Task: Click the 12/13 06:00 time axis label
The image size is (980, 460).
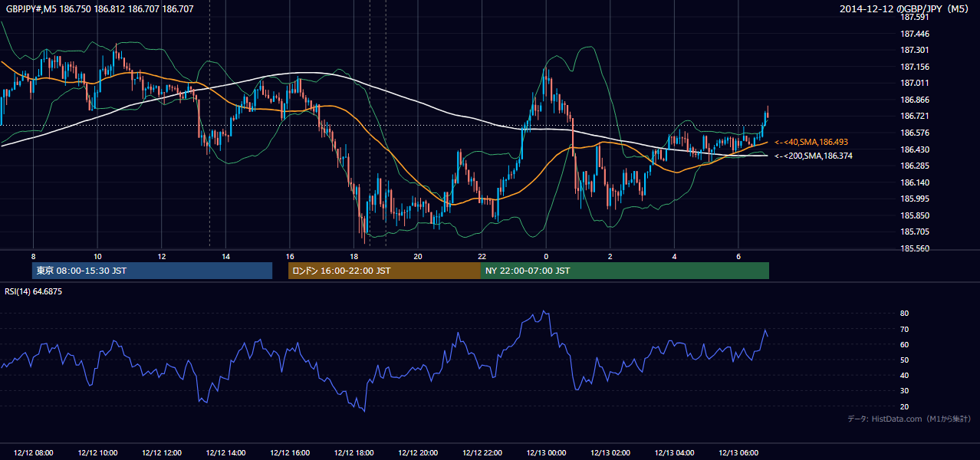Action: pos(738,453)
